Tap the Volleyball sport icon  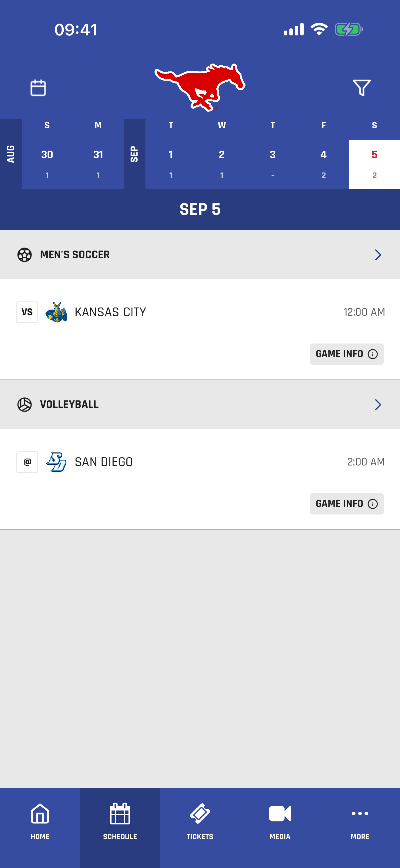(x=25, y=404)
